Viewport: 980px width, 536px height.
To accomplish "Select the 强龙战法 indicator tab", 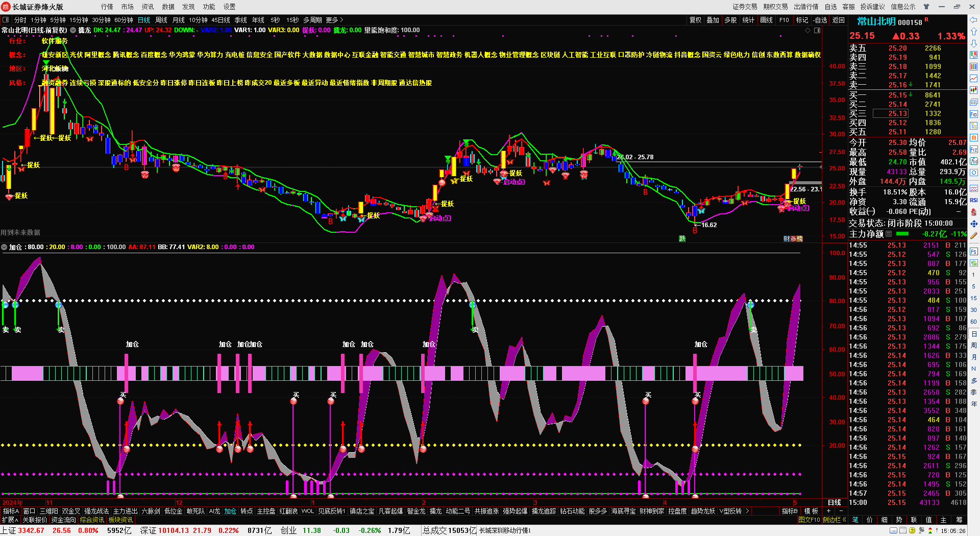I will (96, 511).
